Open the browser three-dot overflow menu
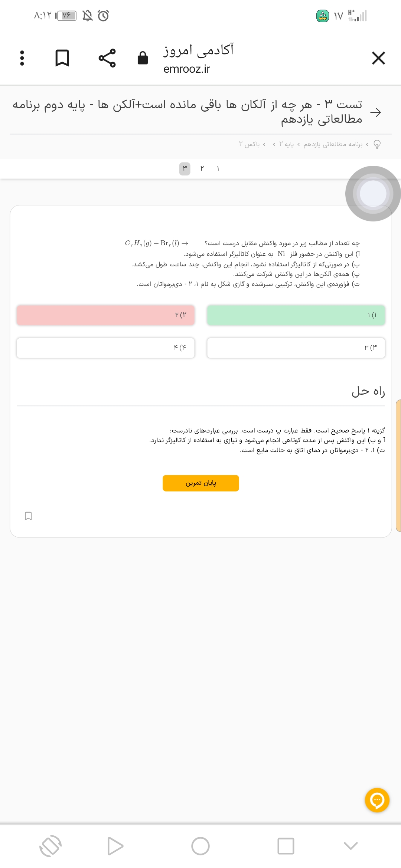Screen dimensions: 401x868 tap(22, 58)
